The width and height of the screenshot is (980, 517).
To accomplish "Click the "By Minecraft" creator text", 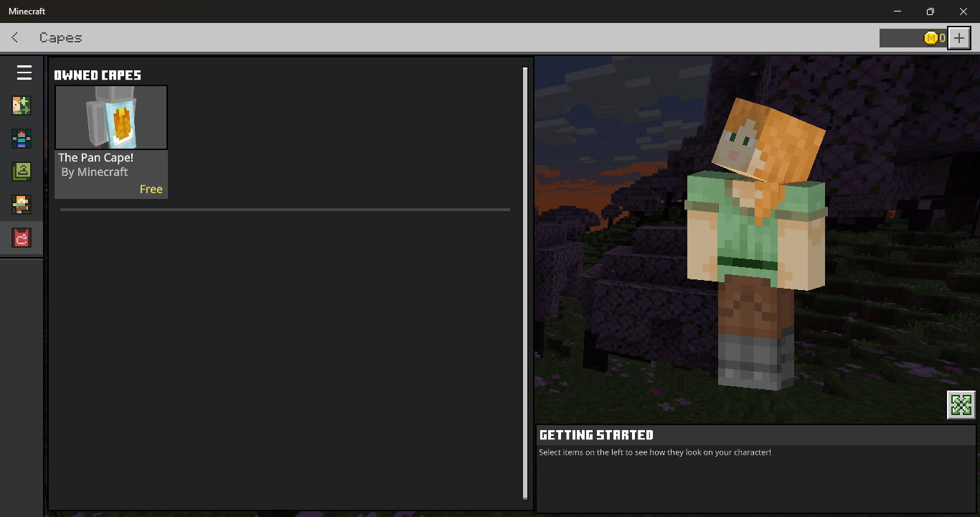I will click(95, 172).
